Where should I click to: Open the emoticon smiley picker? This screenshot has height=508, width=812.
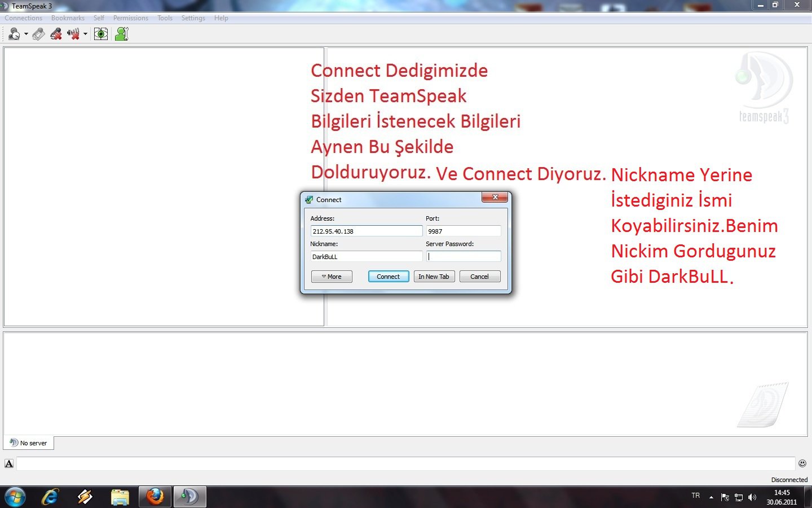802,463
